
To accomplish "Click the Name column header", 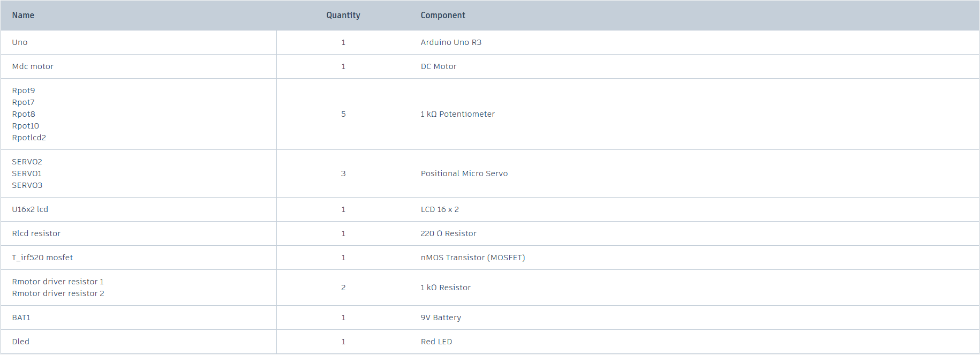I will point(23,16).
